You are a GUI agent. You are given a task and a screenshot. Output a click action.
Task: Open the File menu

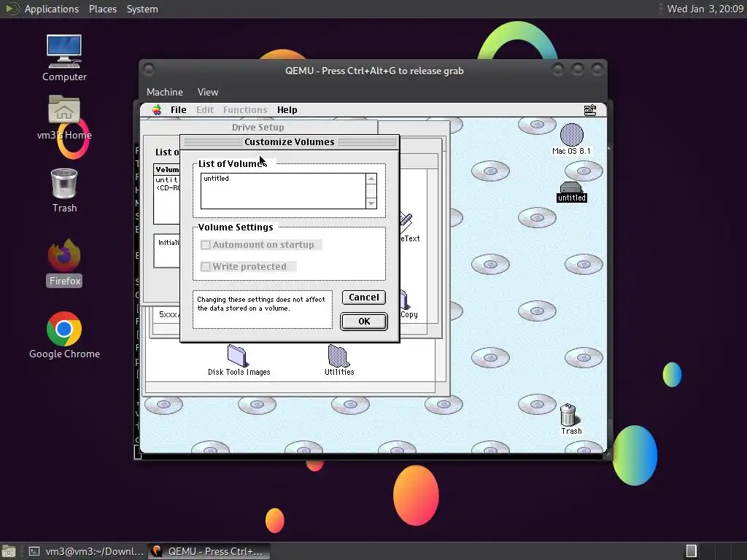(178, 110)
